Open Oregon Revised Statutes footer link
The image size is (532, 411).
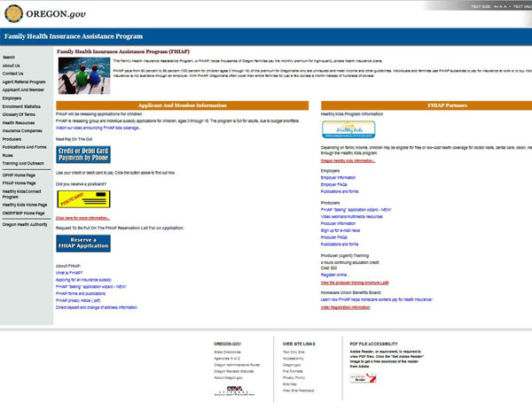pyautogui.click(x=234, y=371)
